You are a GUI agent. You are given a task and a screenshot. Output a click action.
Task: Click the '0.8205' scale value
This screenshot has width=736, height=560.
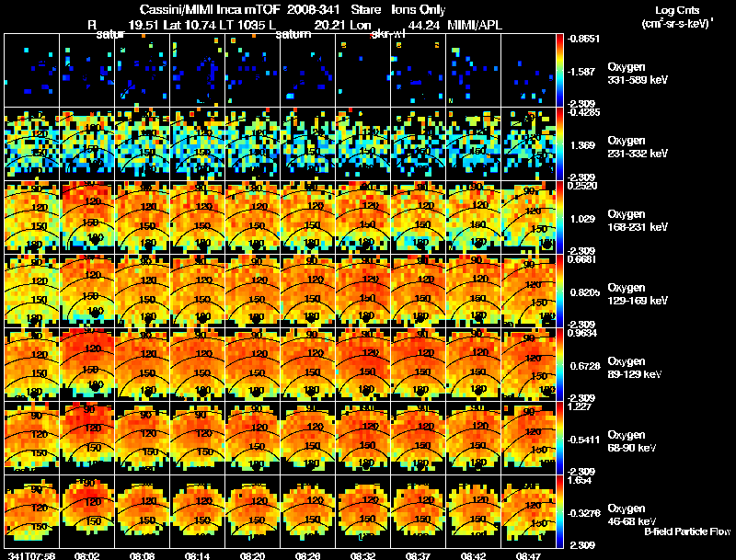[585, 292]
